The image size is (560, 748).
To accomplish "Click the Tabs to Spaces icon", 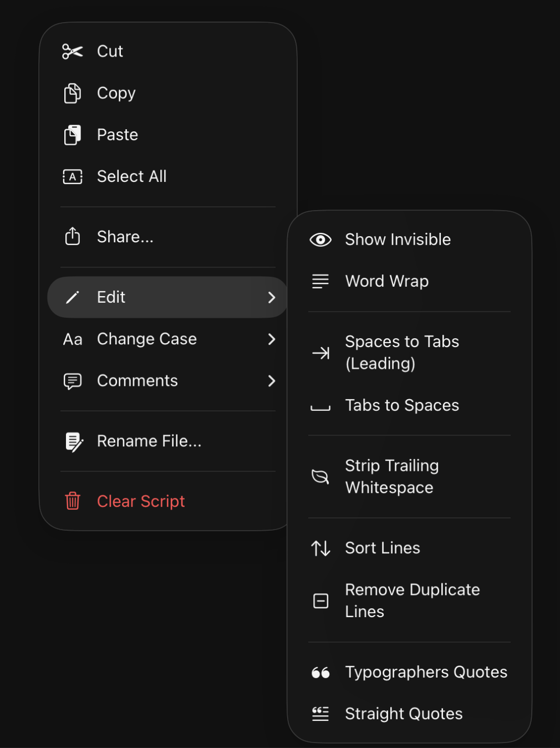I will click(320, 408).
